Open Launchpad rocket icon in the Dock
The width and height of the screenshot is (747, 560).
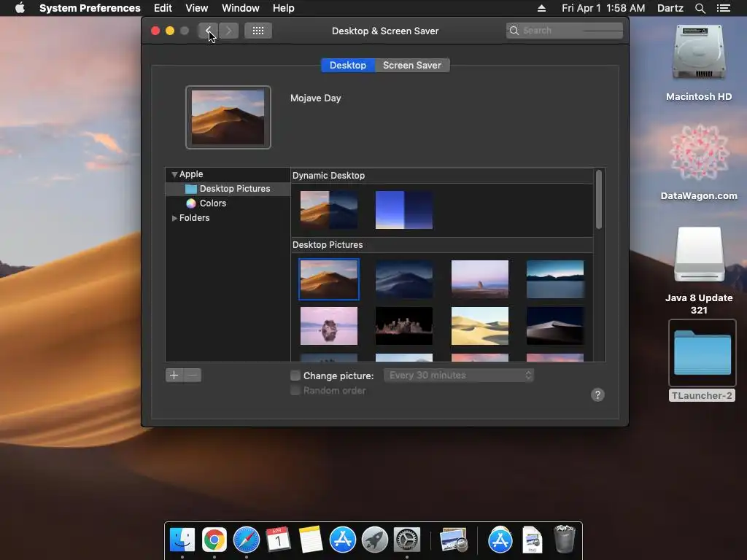374,540
